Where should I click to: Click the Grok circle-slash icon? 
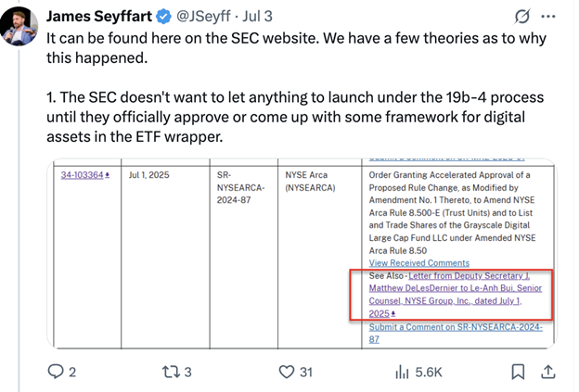(x=521, y=17)
